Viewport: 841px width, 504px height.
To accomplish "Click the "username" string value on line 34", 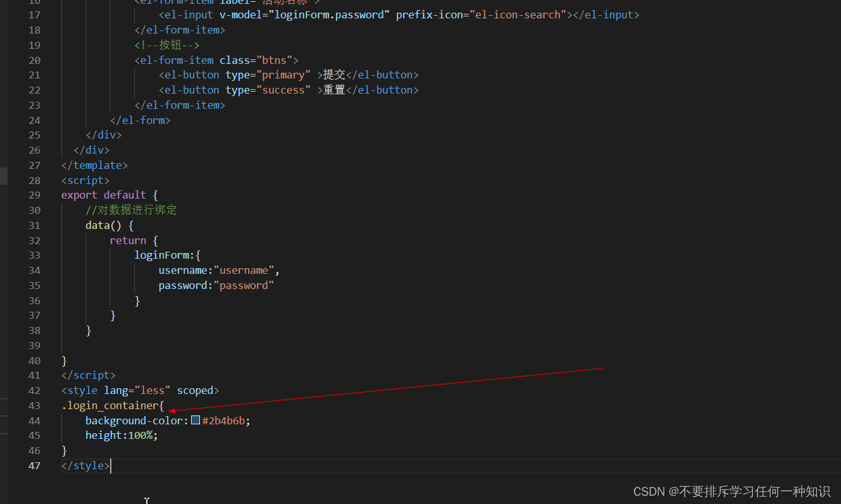I will coord(244,270).
